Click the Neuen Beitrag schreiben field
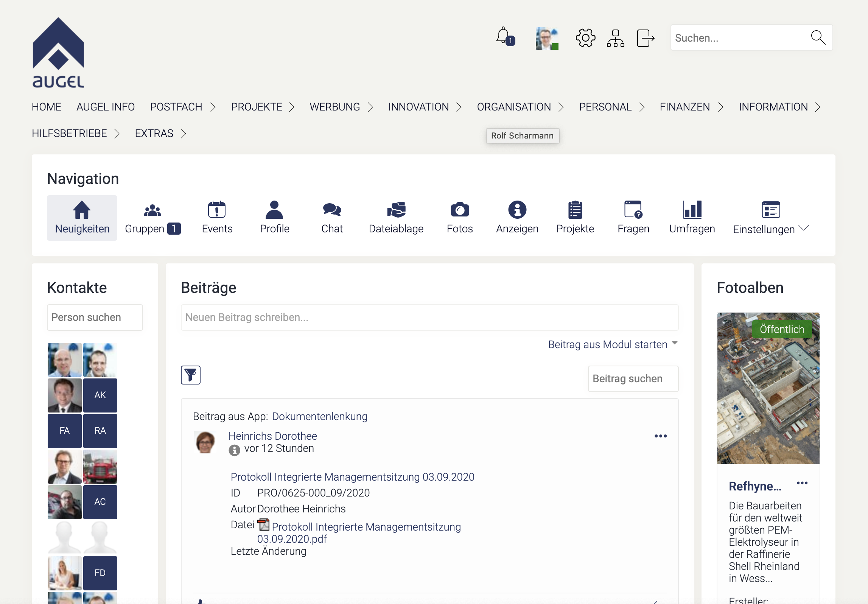 [429, 318]
